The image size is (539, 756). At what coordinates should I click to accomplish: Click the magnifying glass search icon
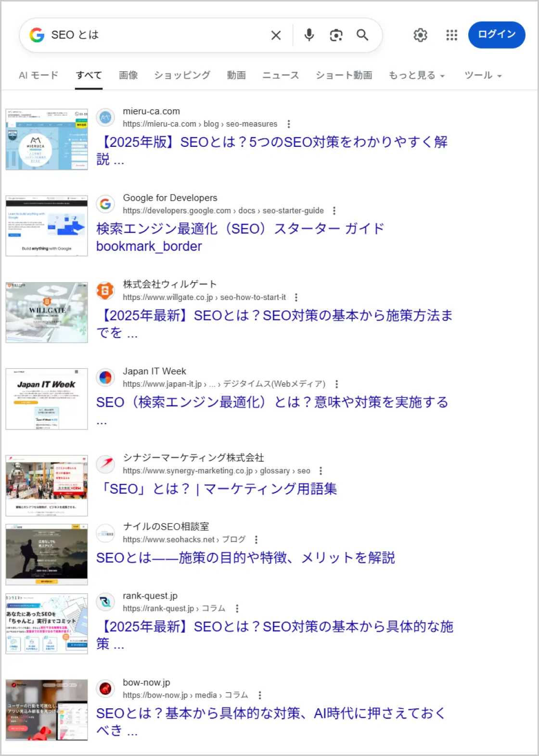pyautogui.click(x=362, y=35)
